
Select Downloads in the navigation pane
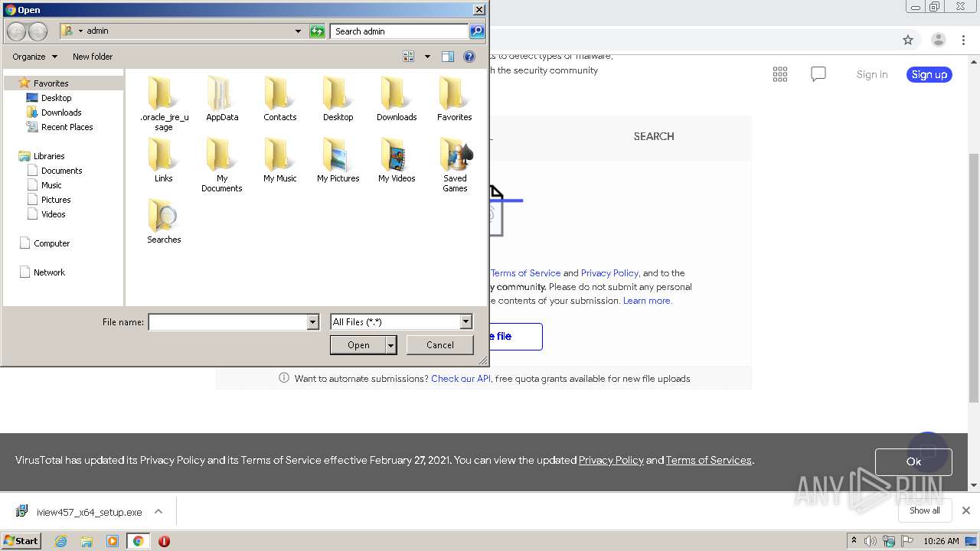[x=61, y=112]
